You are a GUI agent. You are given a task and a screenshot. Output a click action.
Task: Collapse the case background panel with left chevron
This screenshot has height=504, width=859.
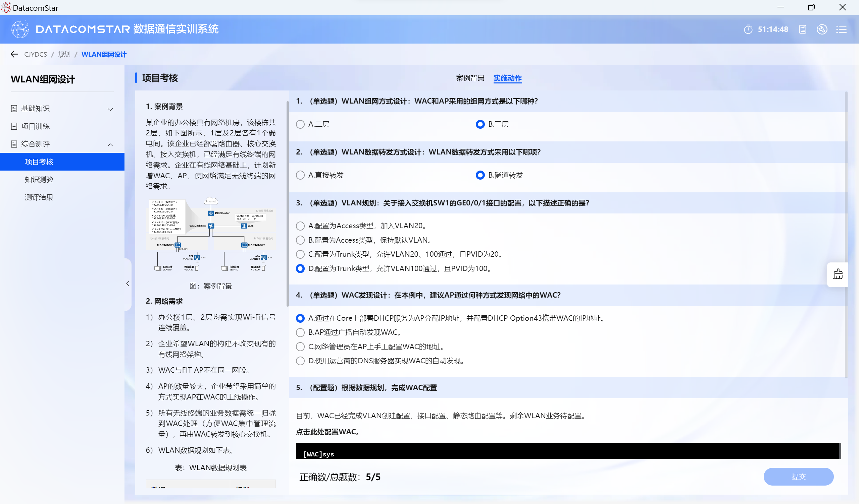128,284
